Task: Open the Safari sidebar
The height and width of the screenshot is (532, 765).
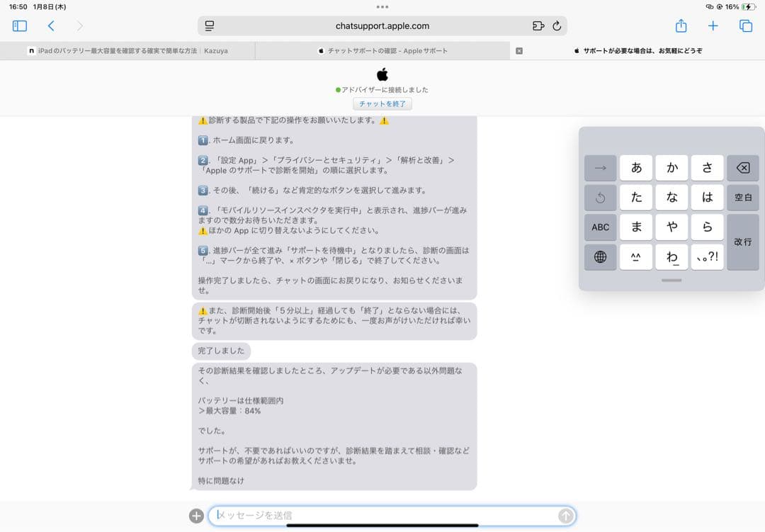Action: (x=20, y=26)
